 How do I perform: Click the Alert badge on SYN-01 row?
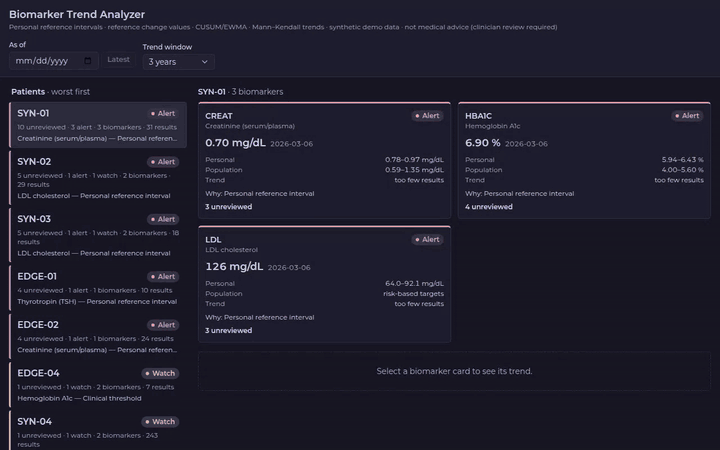163,113
